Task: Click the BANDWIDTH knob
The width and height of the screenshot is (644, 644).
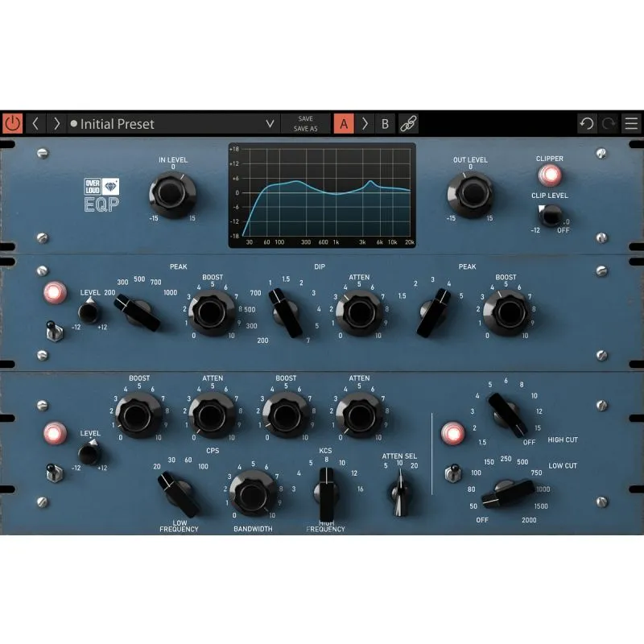Action: (253, 493)
